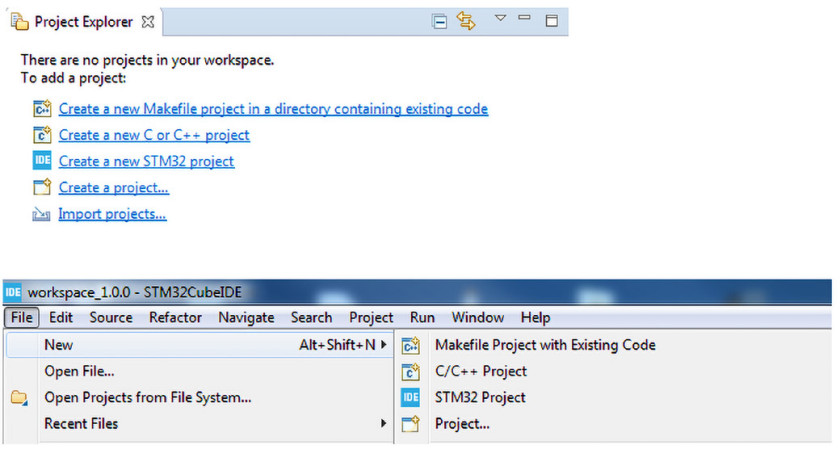Click the Import projects icon
Image resolution: width=840 pixels, height=462 pixels.
41,214
